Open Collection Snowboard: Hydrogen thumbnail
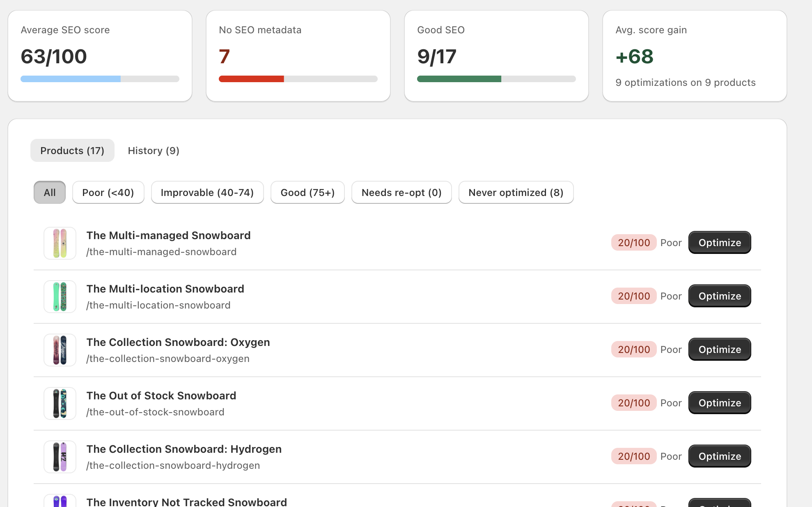 60,457
